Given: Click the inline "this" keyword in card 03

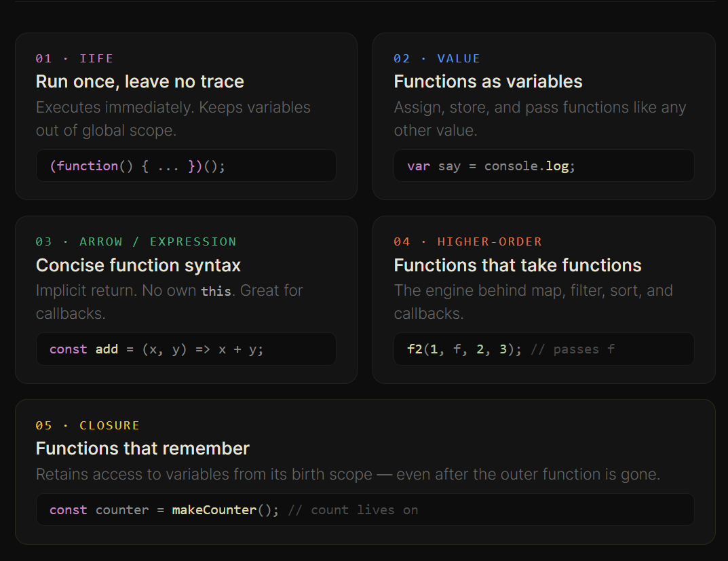Looking at the screenshot, I should (216, 291).
